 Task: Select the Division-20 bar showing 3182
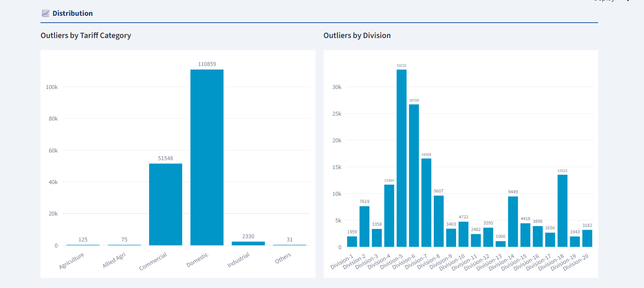coord(587,238)
